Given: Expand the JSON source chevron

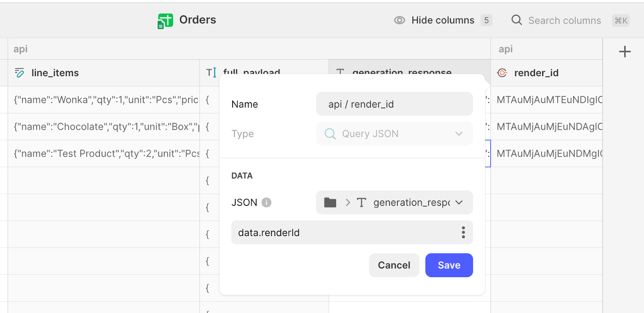Looking at the screenshot, I should pos(459,202).
